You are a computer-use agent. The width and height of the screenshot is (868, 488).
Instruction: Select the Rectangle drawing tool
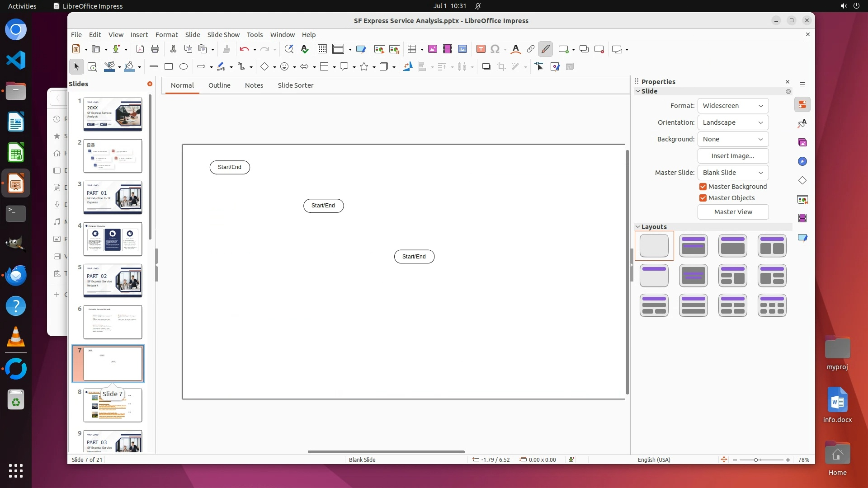point(169,67)
